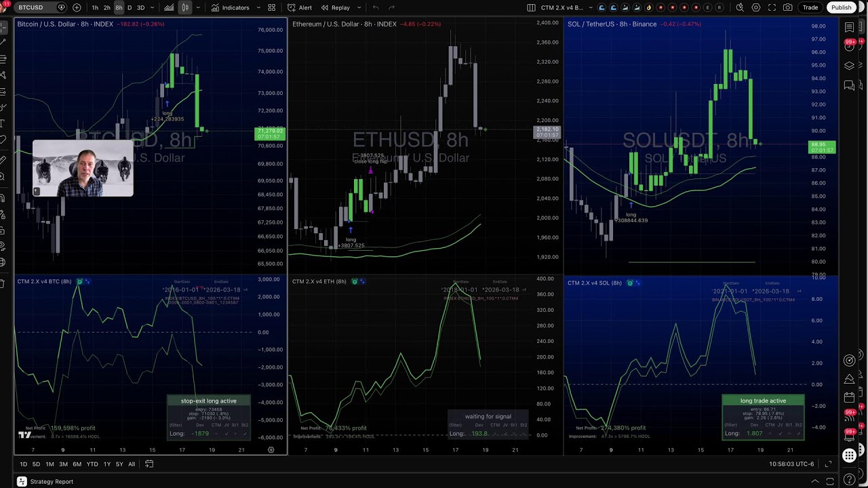868x488 pixels.
Task: Toggle fullscreen mode icon
Action: coord(772,7)
